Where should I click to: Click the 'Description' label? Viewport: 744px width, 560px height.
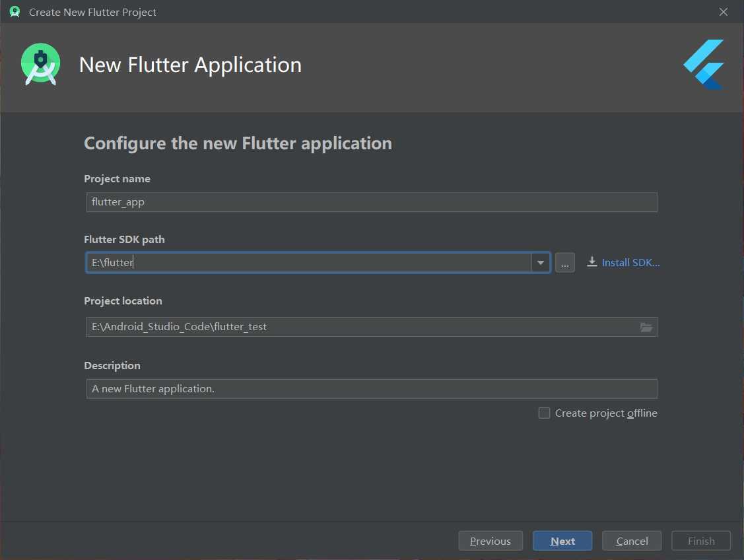(x=112, y=365)
